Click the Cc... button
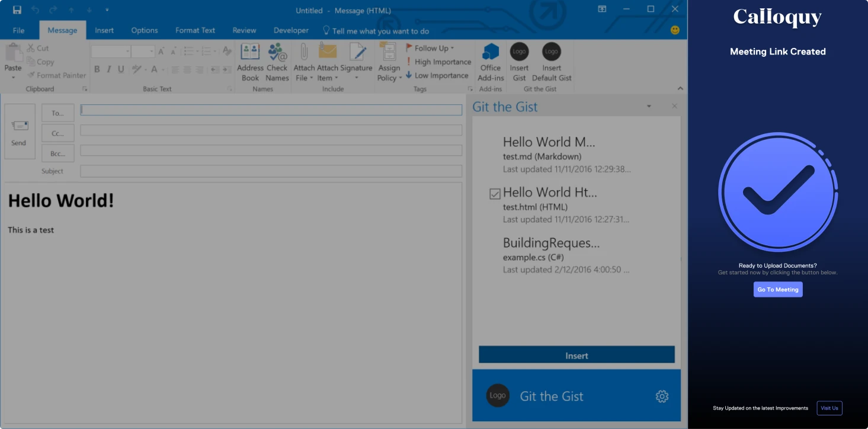Viewport: 868px width, 429px height. [x=57, y=133]
